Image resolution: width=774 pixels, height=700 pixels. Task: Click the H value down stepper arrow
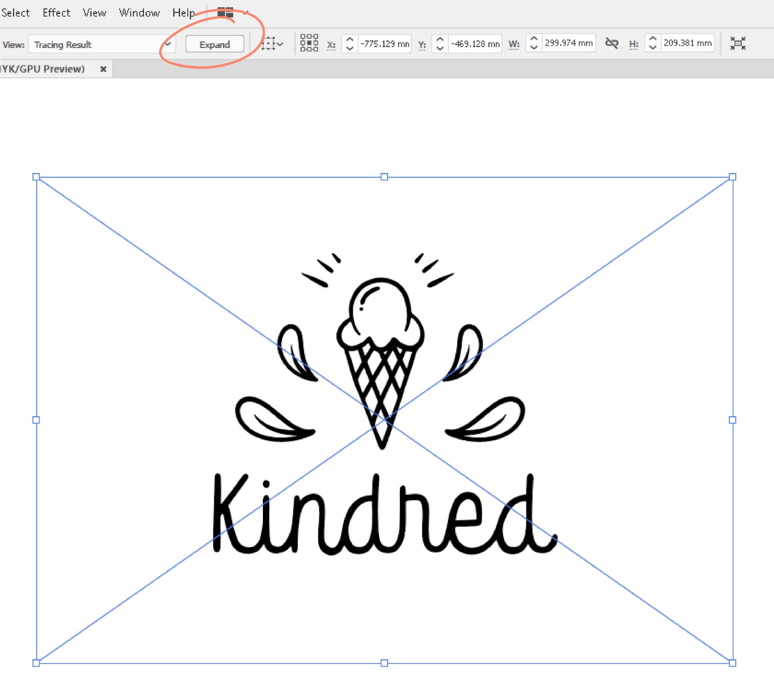click(653, 46)
